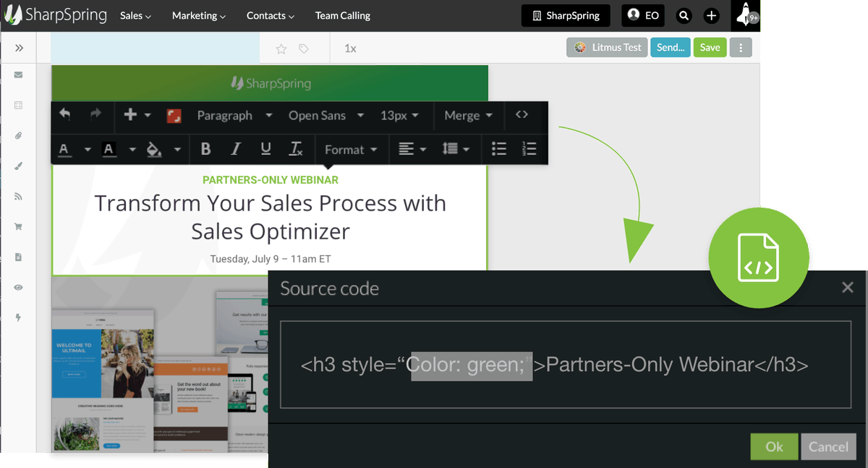This screenshot has height=468, width=868.
Task: Open the Format dropdown
Action: (351, 150)
